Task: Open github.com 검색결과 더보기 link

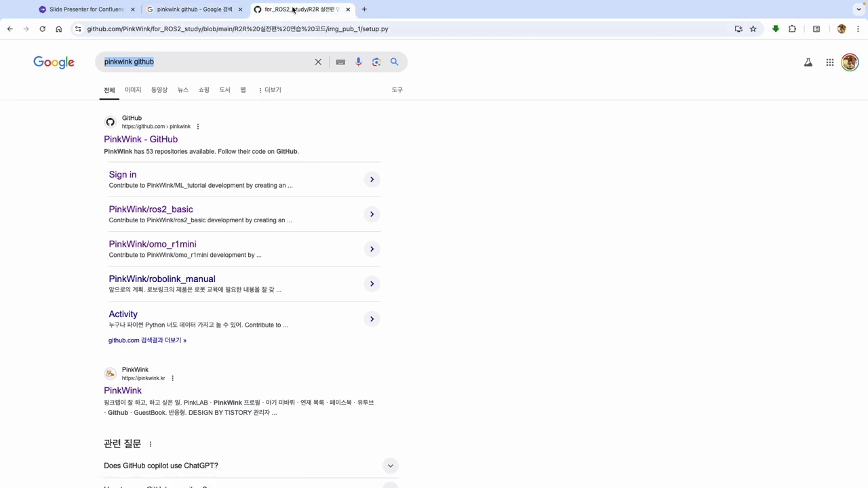Action: [147, 340]
